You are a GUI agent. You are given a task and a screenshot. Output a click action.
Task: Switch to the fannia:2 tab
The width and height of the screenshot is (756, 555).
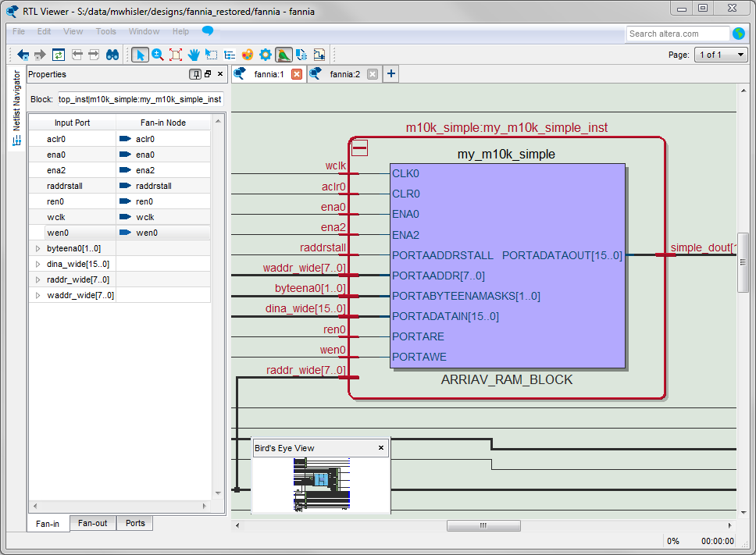344,74
